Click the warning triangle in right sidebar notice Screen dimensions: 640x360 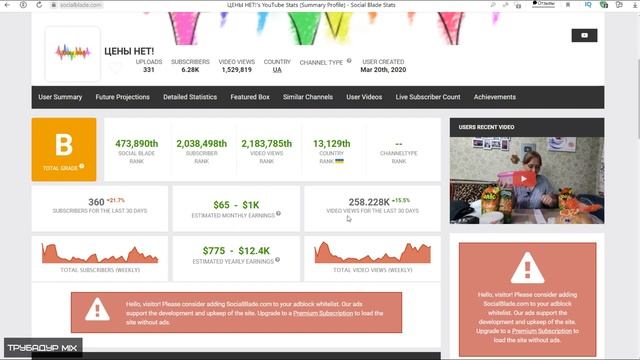click(x=527, y=268)
